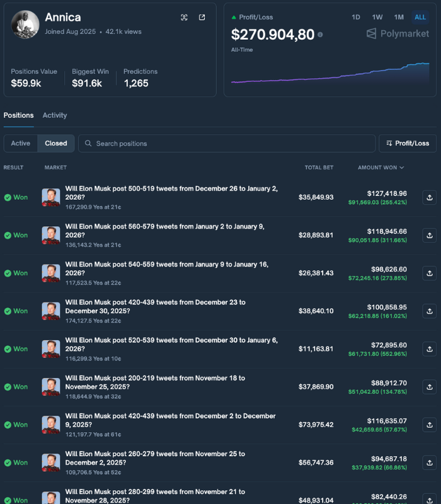This screenshot has width=441, height=504.
Task: Click Elon Musk thumbnail for 200-219 market
Action: (x=51, y=387)
